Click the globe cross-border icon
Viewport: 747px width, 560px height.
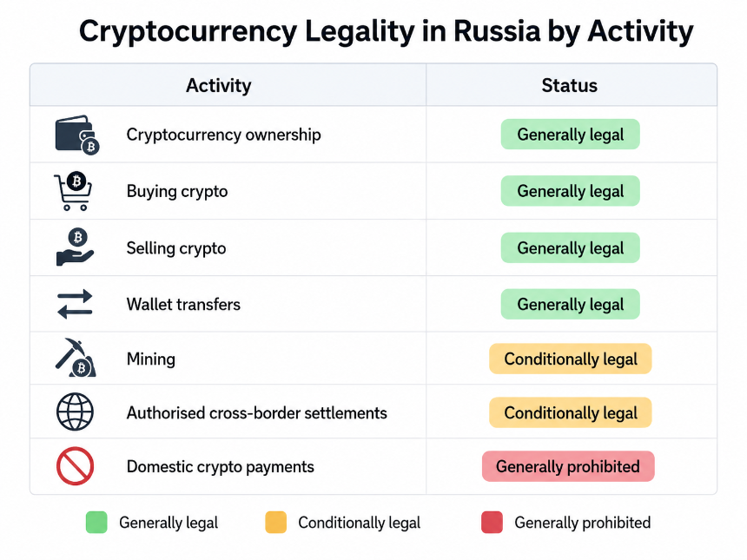tap(75, 412)
